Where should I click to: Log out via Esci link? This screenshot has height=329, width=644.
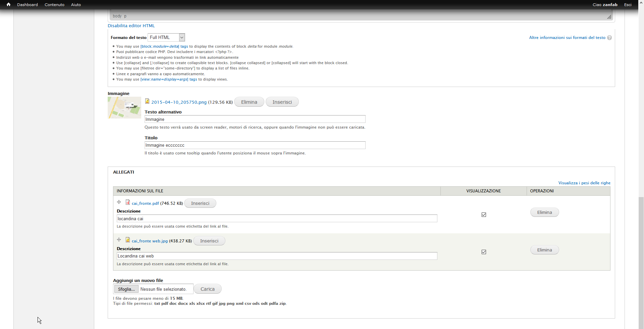(x=628, y=5)
